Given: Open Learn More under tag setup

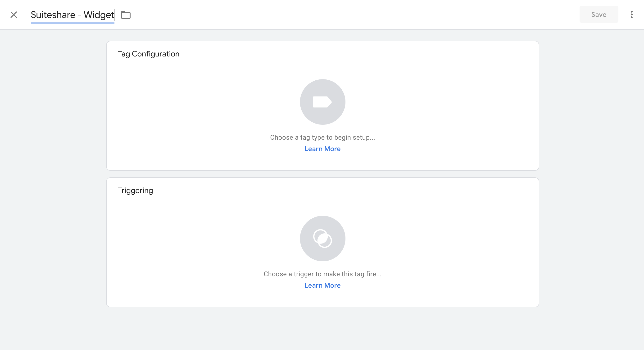Looking at the screenshot, I should tap(322, 149).
